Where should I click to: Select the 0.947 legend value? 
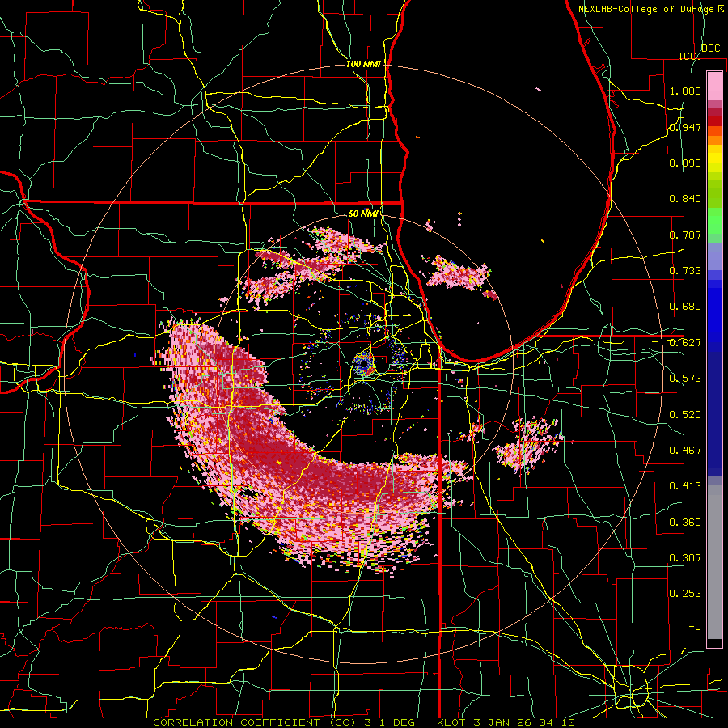[x=685, y=127]
